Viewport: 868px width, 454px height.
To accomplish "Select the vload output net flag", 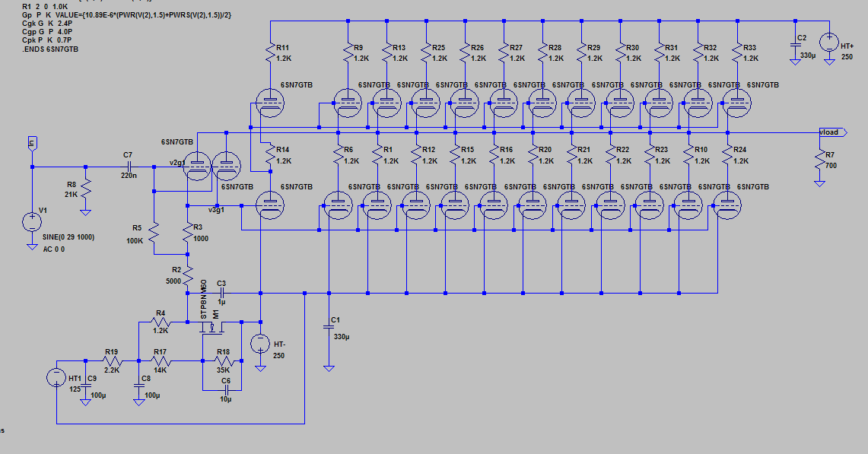I will (x=832, y=132).
